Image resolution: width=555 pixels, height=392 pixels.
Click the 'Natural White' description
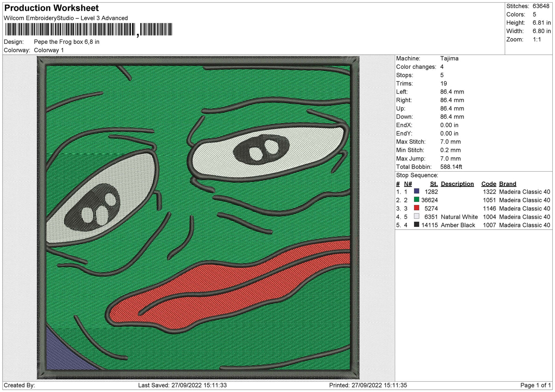459,217
